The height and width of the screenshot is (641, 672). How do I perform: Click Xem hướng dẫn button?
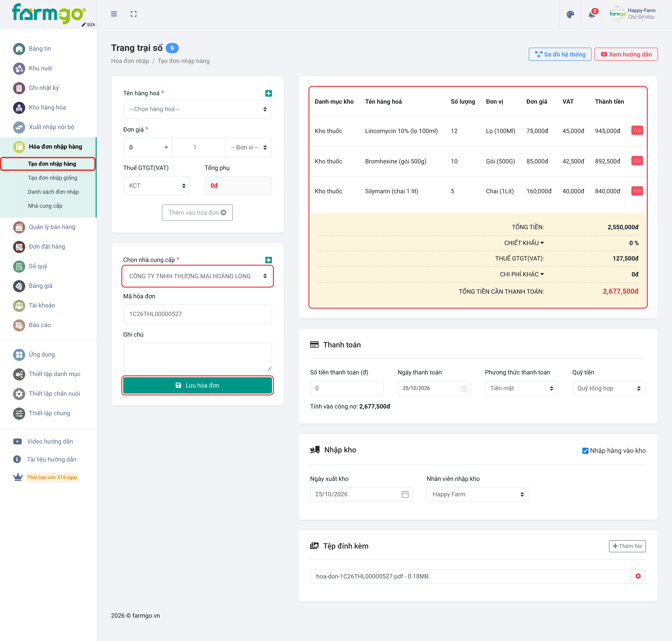[626, 54]
